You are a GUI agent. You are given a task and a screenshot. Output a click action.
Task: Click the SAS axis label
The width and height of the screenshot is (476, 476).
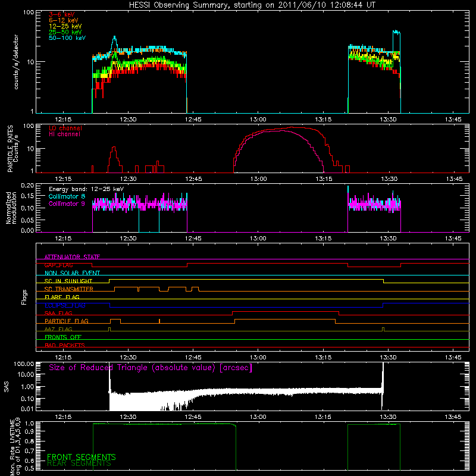[7, 386]
